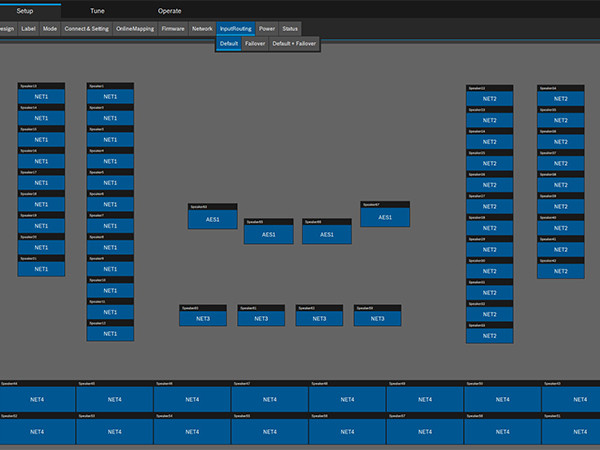Select the Failover routing view
The height and width of the screenshot is (450, 600).
tap(255, 44)
